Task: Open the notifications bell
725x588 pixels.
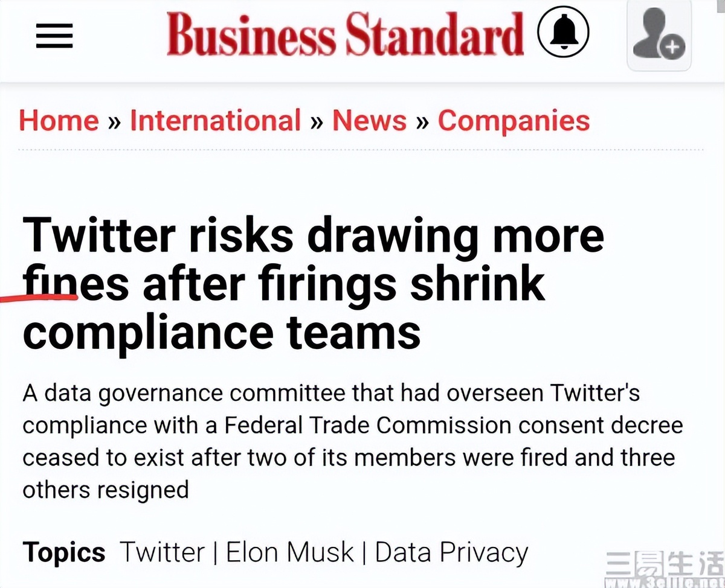Action: pos(562,34)
